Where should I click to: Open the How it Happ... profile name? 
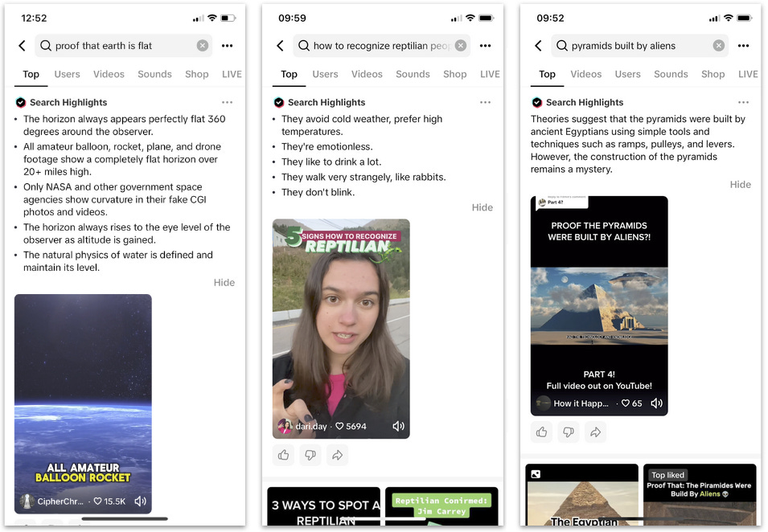pos(581,403)
